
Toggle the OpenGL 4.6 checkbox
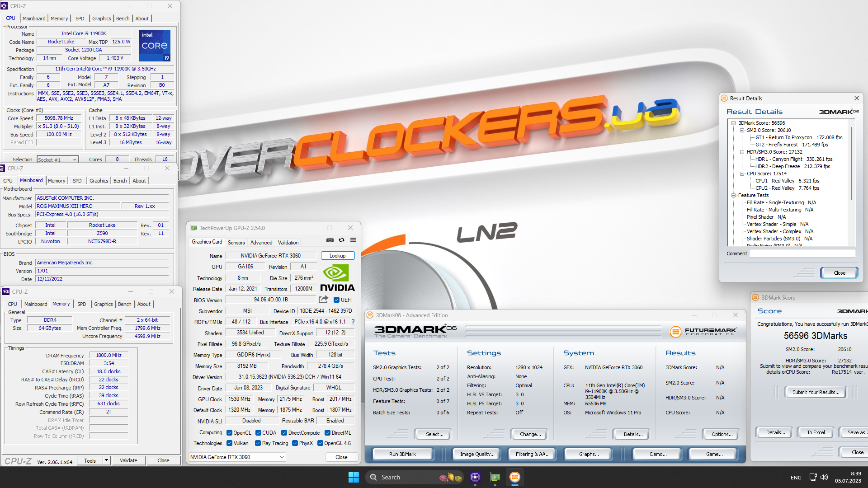tap(320, 443)
